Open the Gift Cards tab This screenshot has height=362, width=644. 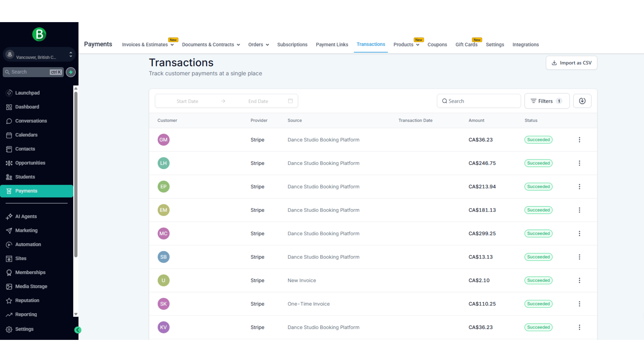pyautogui.click(x=466, y=44)
